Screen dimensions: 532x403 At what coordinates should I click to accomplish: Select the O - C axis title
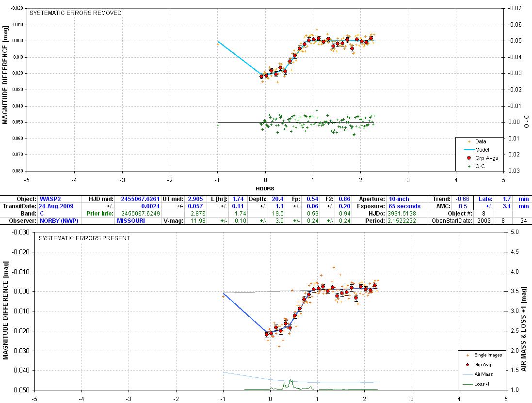click(x=526, y=122)
